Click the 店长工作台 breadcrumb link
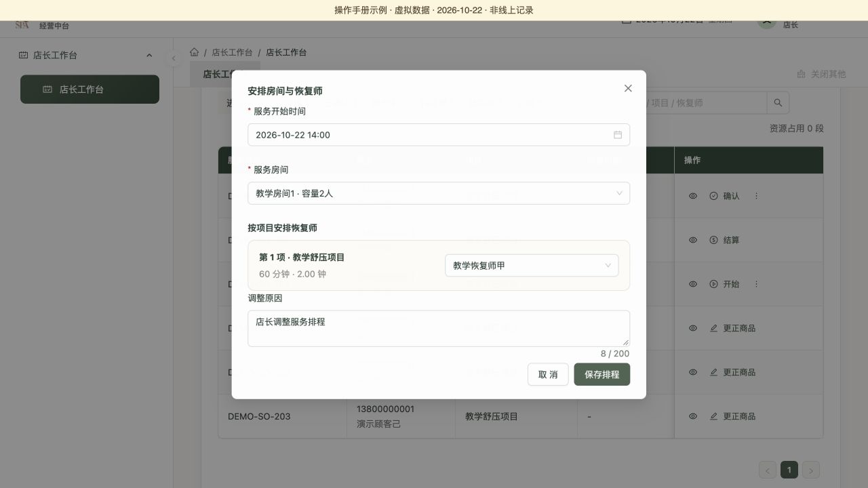Screen dimensions: 868x488 (x=232, y=52)
